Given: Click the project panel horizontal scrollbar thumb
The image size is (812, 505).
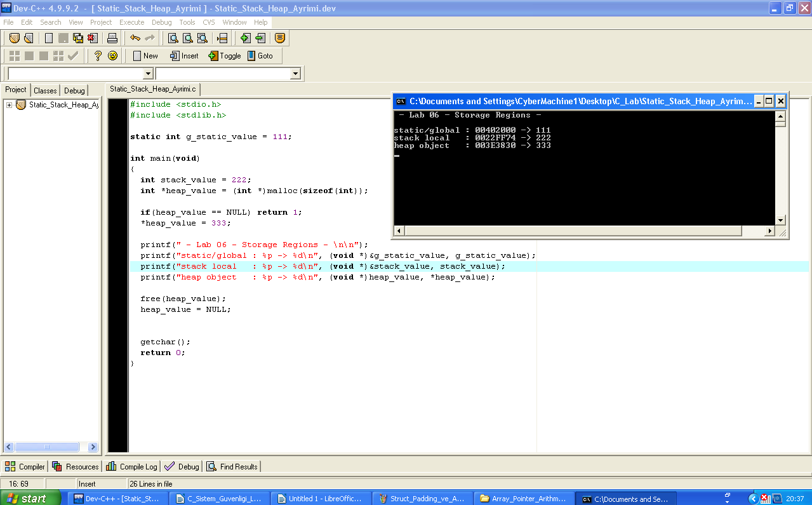Looking at the screenshot, I should click(48, 447).
